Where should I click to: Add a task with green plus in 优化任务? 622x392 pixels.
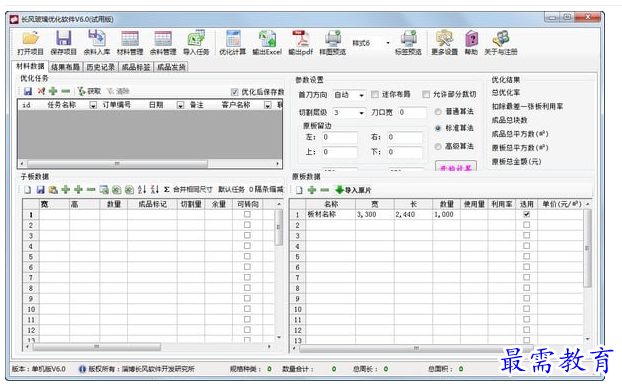53,91
